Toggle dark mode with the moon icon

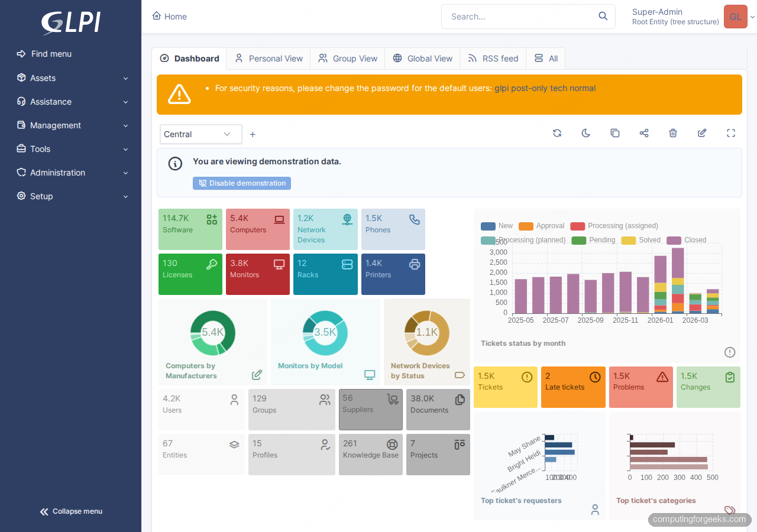[x=585, y=133]
